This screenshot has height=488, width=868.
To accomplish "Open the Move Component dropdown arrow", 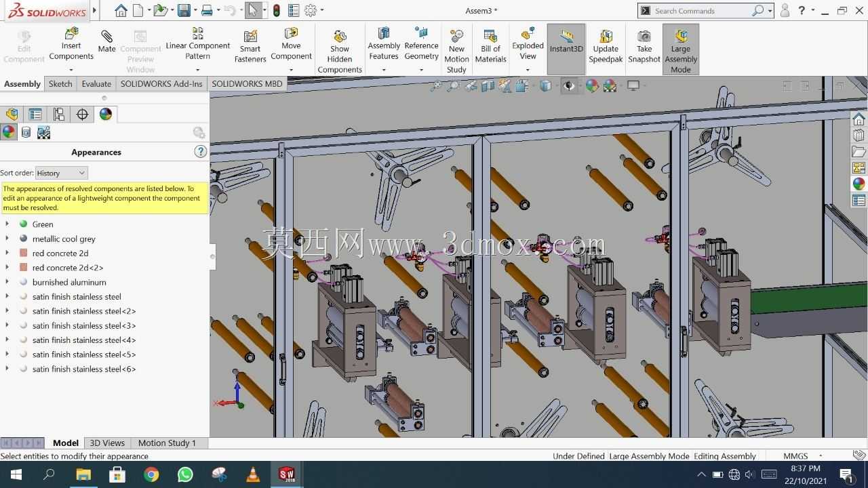I will coord(291,69).
